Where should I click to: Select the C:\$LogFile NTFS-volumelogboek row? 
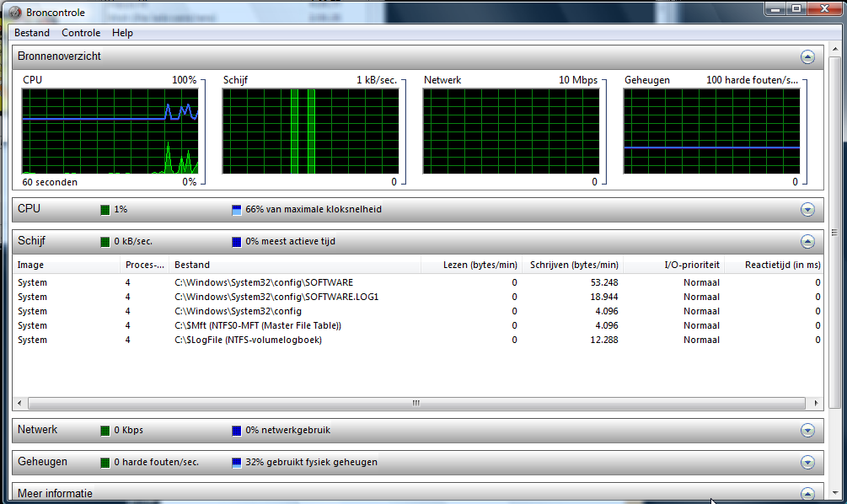pos(418,340)
